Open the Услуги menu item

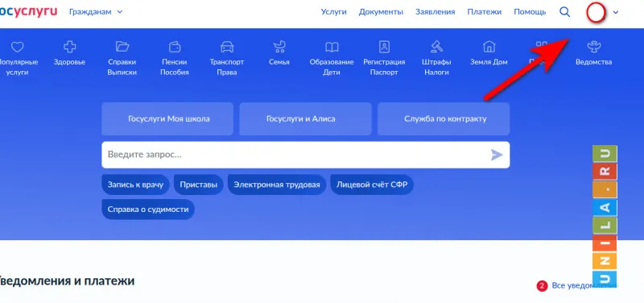(x=333, y=12)
